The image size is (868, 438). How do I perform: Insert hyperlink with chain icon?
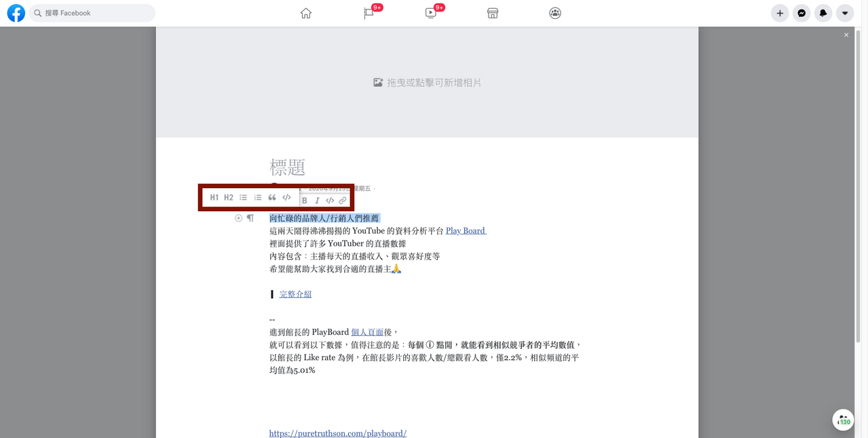(x=343, y=200)
